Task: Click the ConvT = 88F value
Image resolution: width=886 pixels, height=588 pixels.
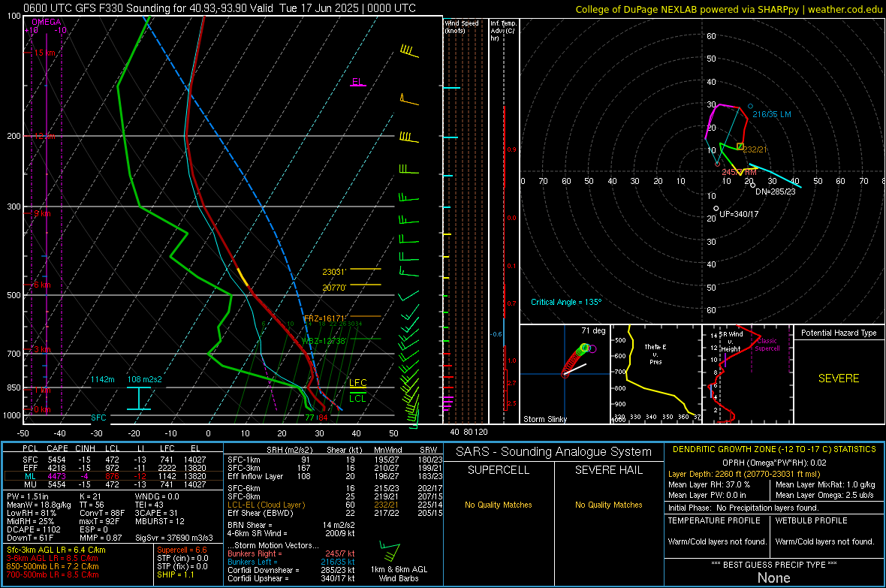Action: [x=102, y=513]
